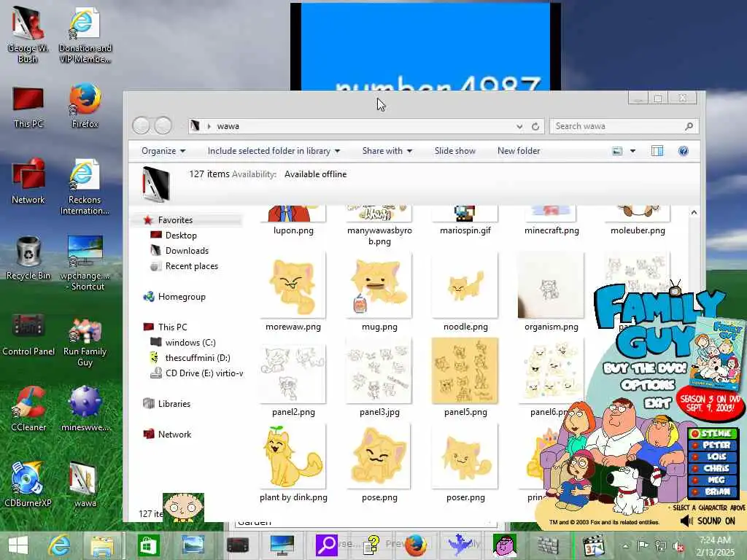Screen dimensions: 747x560
Task: Open thescuffmini (D:) drive
Action: 197,357
